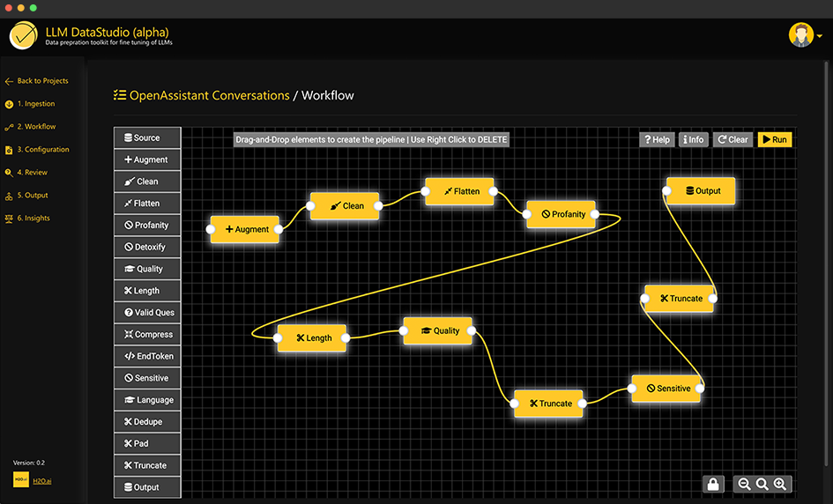Open the user avatar profile menu
This screenshot has width=833, height=504.
tap(801, 35)
